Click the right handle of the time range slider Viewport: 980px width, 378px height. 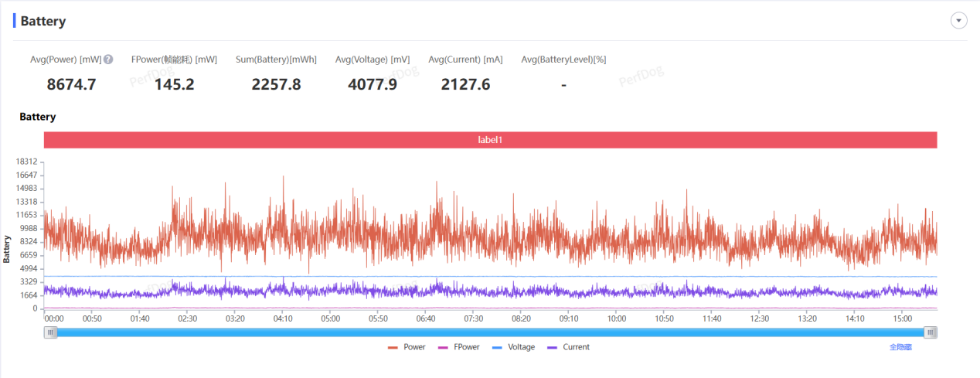(x=931, y=332)
